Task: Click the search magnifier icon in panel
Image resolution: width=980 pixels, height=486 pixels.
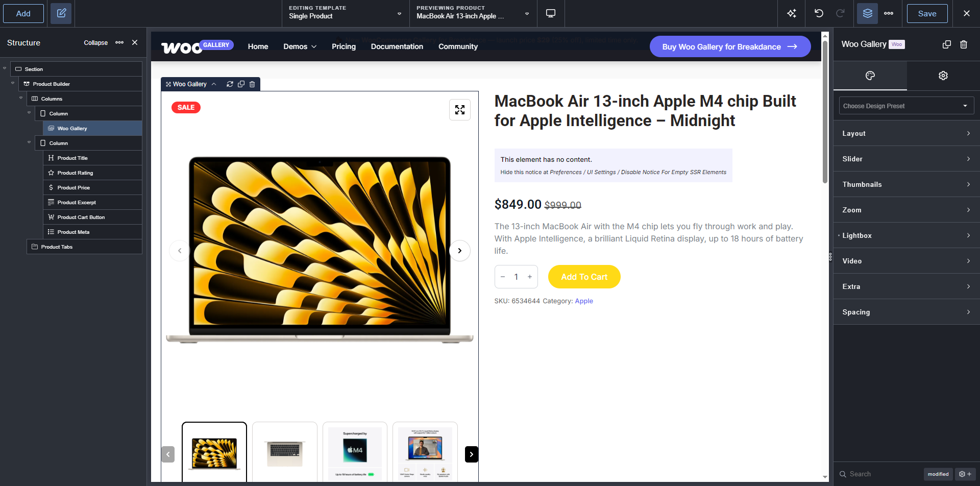Action: pyautogui.click(x=843, y=474)
